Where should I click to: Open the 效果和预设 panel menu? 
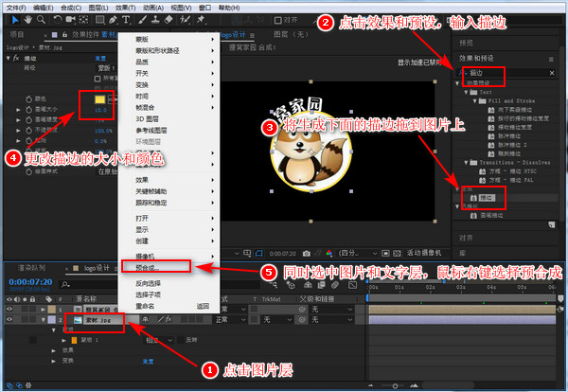tap(551, 59)
